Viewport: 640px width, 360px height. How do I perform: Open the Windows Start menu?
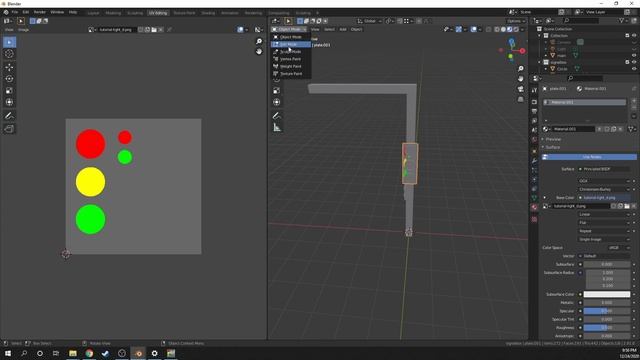[x=8, y=353]
